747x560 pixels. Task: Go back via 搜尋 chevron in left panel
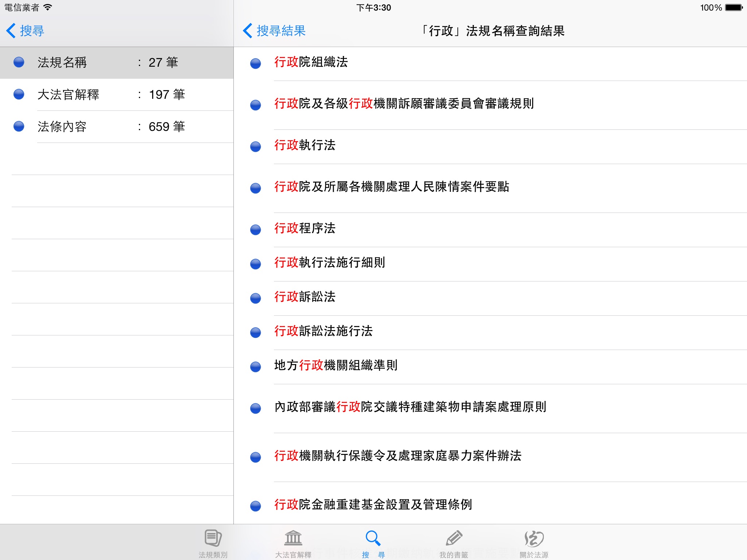(x=25, y=31)
